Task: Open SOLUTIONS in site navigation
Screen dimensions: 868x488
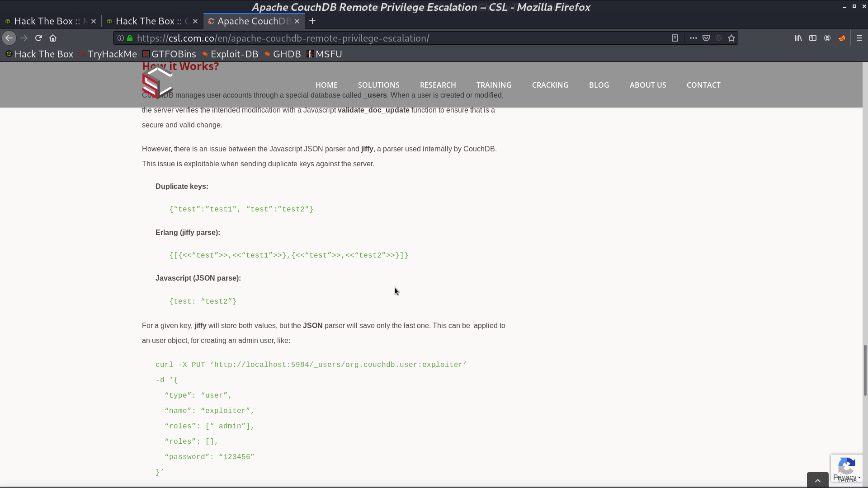Action: pos(379,85)
